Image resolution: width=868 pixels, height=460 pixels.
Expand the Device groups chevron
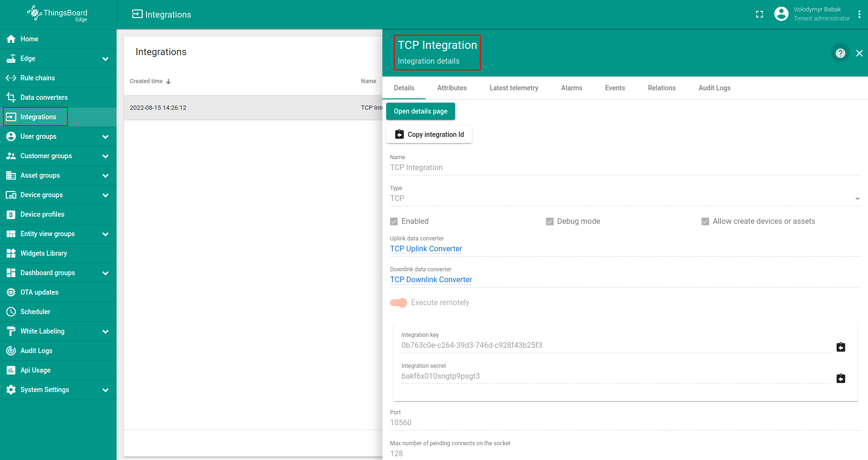(x=106, y=195)
